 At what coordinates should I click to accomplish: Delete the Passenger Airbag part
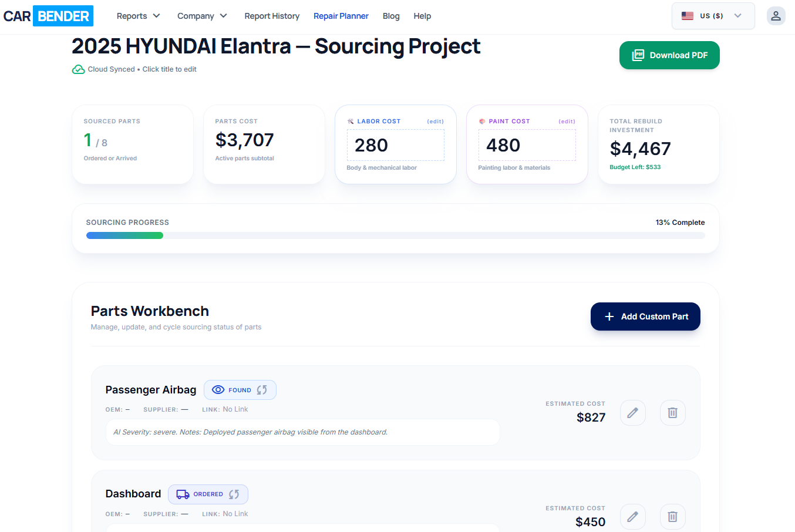[x=673, y=413]
